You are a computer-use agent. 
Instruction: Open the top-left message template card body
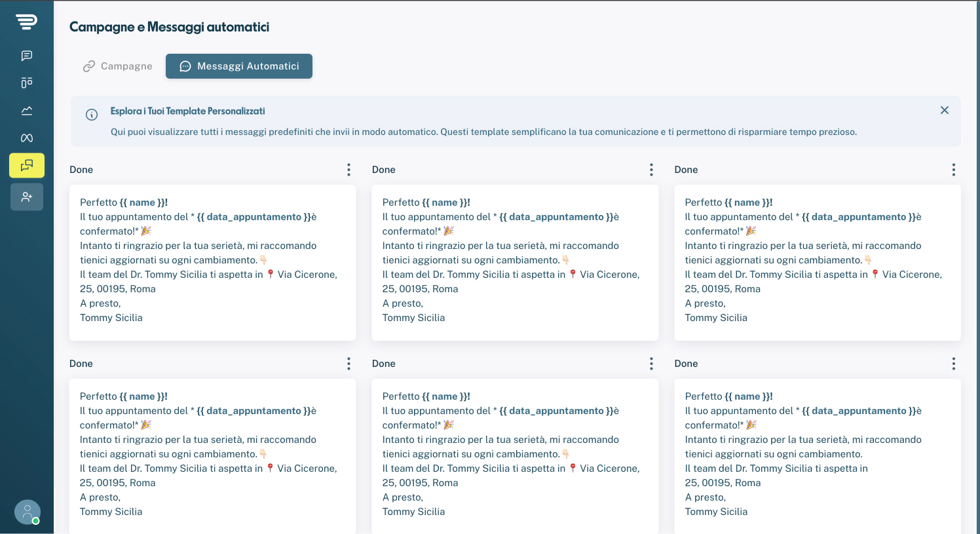pyautogui.click(x=213, y=263)
